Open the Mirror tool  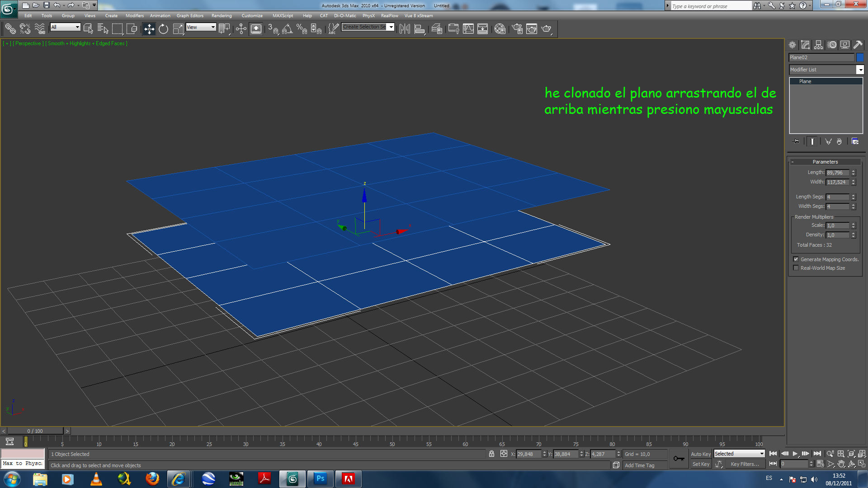tap(405, 29)
